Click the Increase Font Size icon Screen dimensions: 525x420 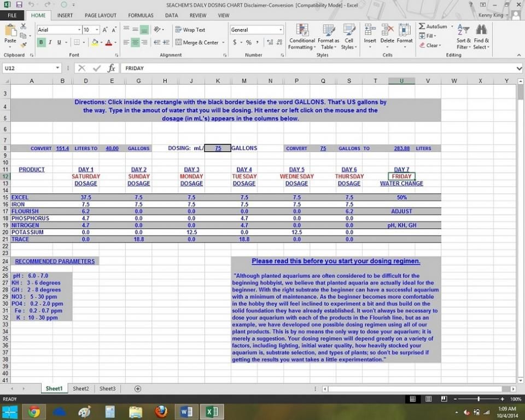tap(105, 30)
